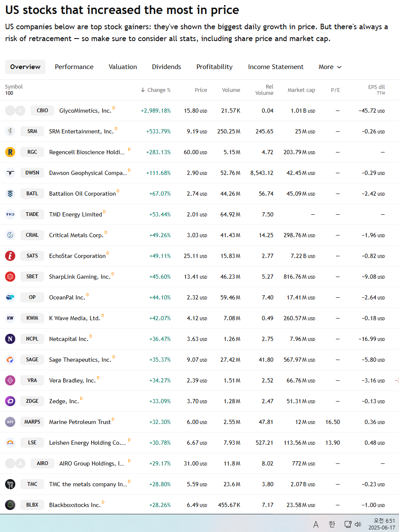The height and width of the screenshot is (532, 399).
Task: Click the Battalion Oil logo icon
Action: pos(10,194)
